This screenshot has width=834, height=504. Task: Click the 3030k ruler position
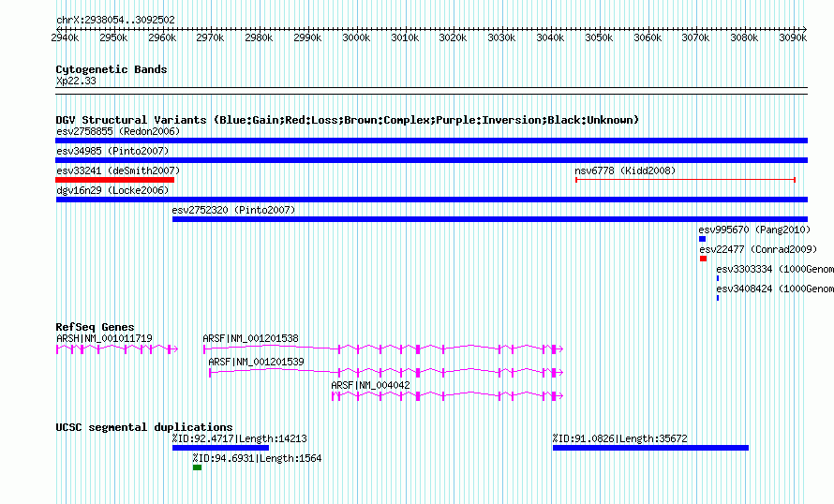[501, 37]
